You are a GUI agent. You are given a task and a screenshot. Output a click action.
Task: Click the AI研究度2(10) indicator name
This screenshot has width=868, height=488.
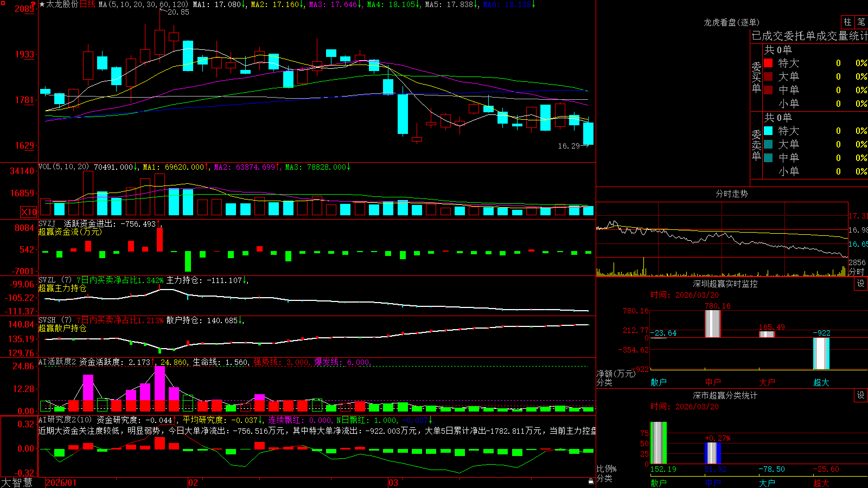tap(65, 420)
